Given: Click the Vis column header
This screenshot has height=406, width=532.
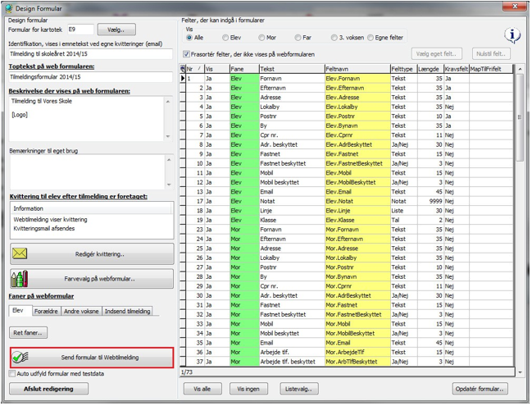Looking at the screenshot, I should coord(217,69).
